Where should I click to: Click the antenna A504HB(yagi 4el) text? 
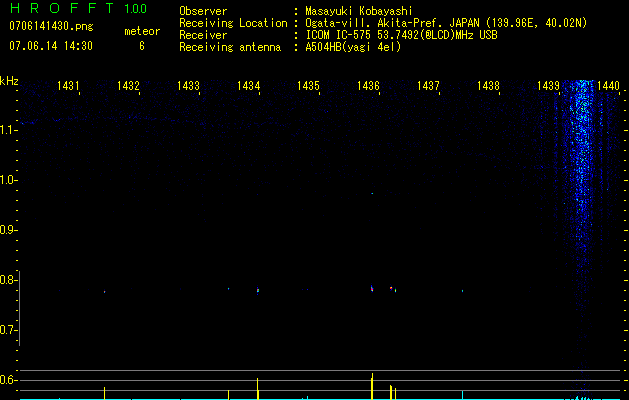(x=353, y=47)
